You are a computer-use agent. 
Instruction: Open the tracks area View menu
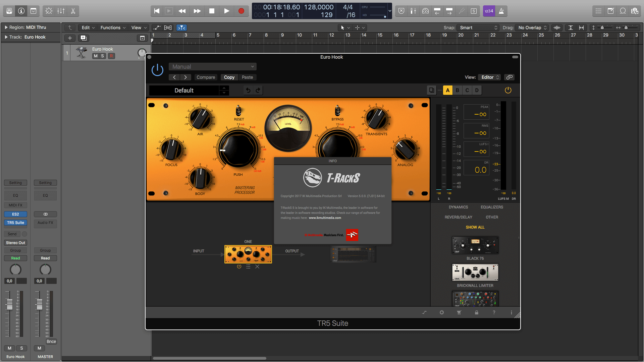[x=139, y=27]
